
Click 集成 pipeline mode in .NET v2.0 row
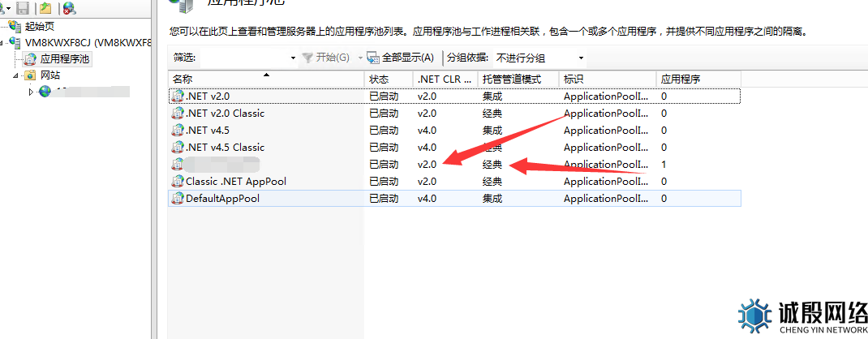(x=492, y=97)
